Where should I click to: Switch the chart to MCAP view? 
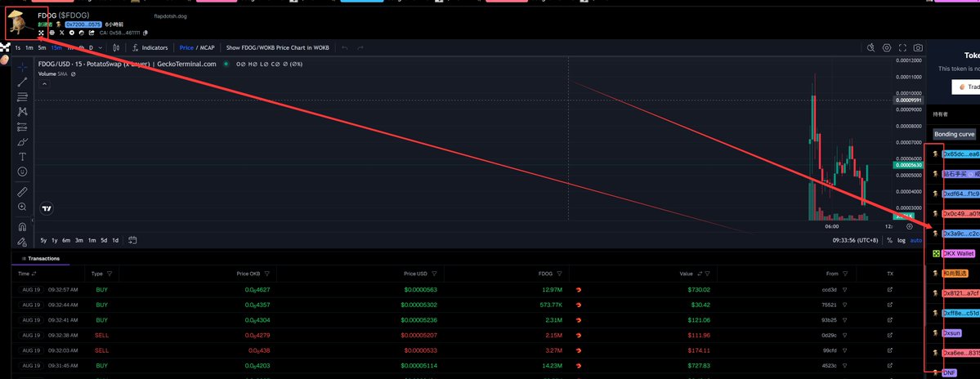coord(208,47)
